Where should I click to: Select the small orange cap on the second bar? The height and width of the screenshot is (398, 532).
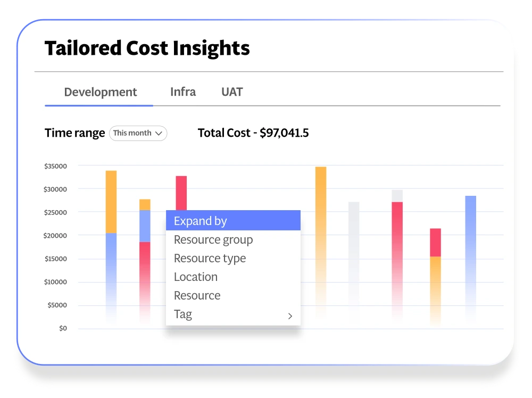(145, 204)
